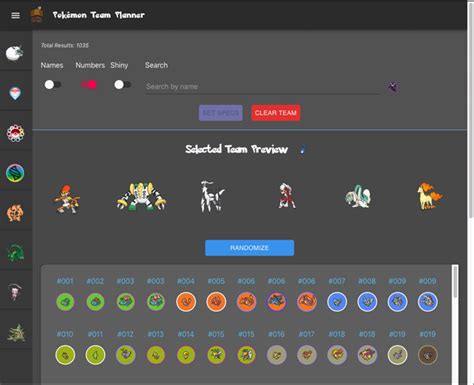Add Pokémon #002 to the team
The height and width of the screenshot is (385, 474).
click(95, 302)
